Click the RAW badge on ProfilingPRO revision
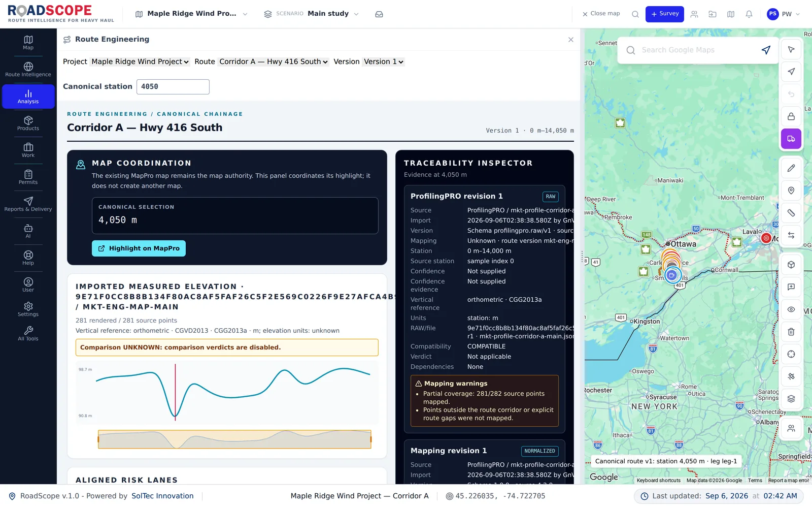812x508 pixels. click(x=550, y=197)
